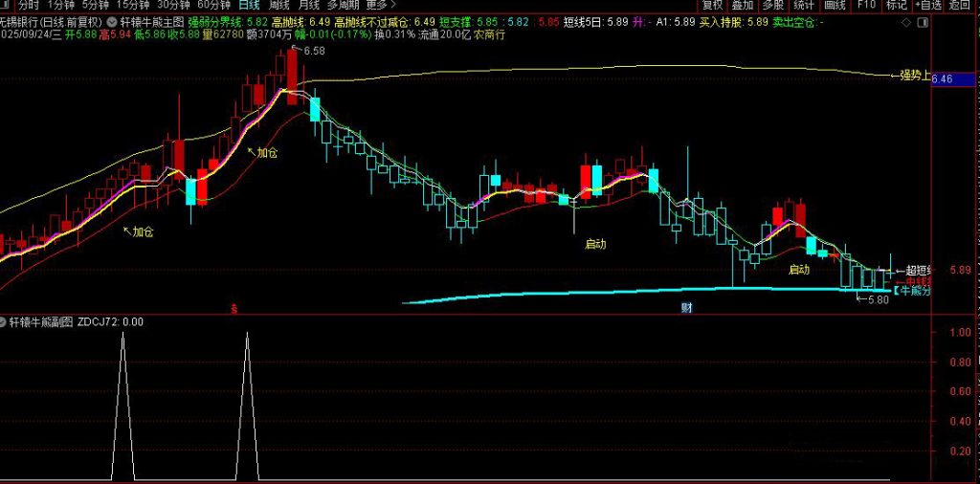Viewport: 980px width, 484px height.
Task: Click the 返回 back button
Action: click(x=960, y=5)
